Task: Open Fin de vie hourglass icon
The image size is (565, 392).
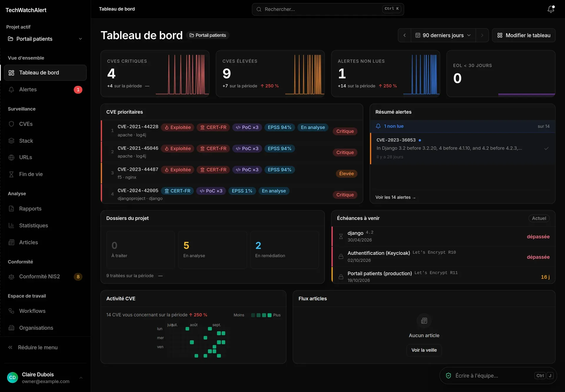Action: [11, 174]
